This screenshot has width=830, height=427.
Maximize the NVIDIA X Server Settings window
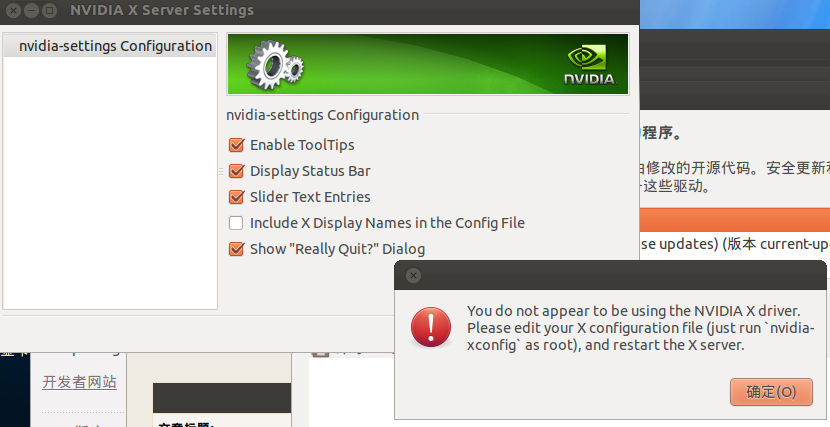pos(49,10)
